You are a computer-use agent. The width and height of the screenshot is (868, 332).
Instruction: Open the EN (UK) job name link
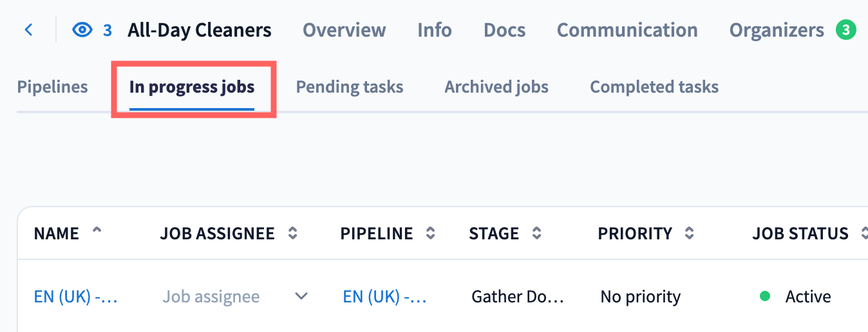(75, 297)
